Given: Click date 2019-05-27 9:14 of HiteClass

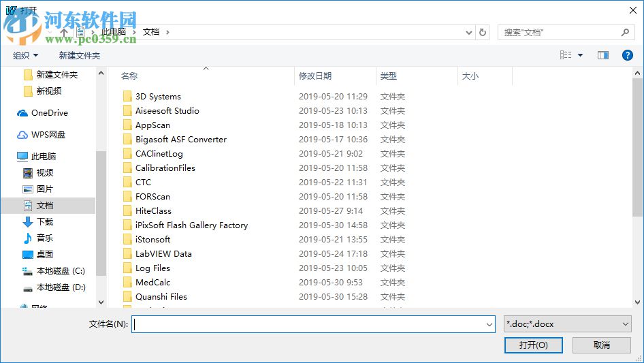Looking at the screenshot, I should pos(331,211).
